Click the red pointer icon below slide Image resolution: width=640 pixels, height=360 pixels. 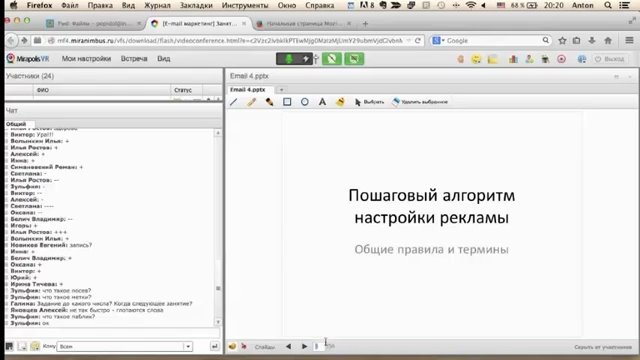pos(244,347)
